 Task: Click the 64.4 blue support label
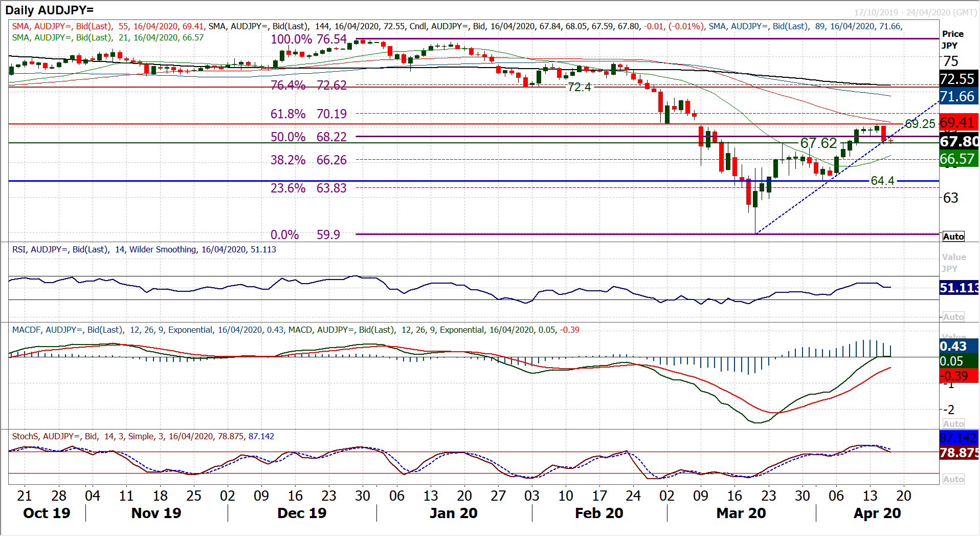tap(882, 181)
